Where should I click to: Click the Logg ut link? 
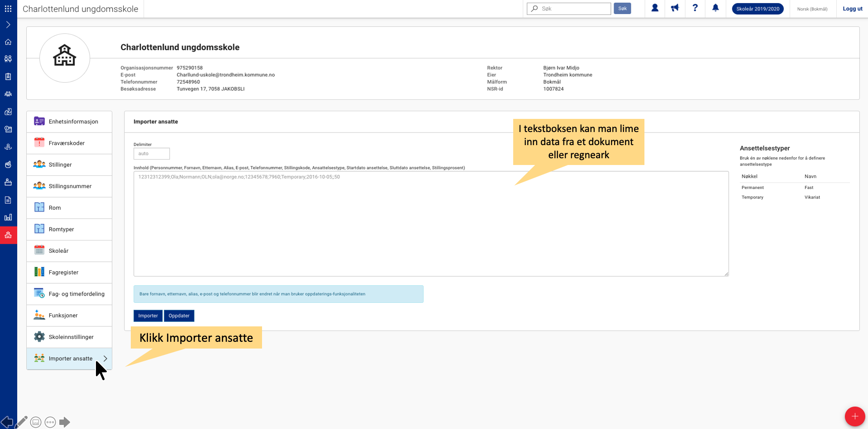point(852,9)
